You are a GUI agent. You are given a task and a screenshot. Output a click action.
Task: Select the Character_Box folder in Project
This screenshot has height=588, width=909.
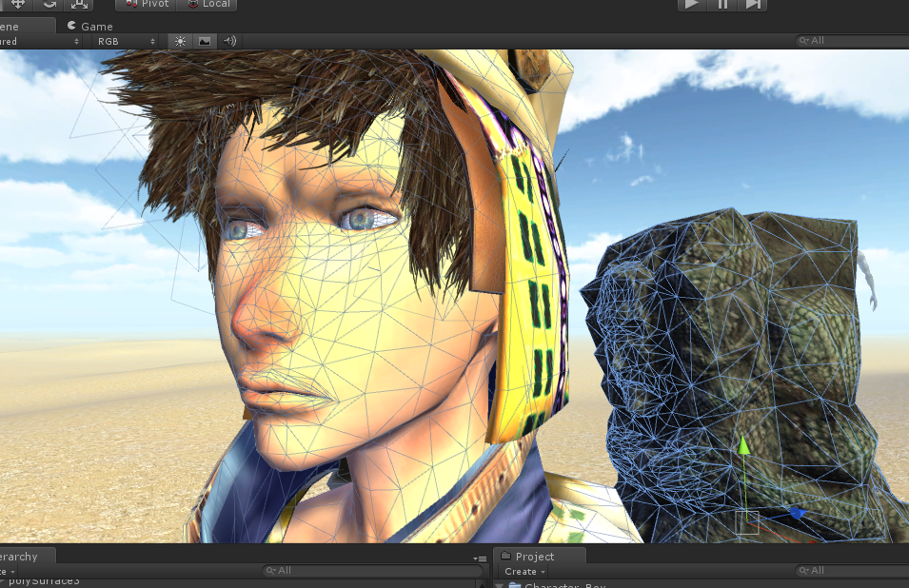(x=558, y=585)
